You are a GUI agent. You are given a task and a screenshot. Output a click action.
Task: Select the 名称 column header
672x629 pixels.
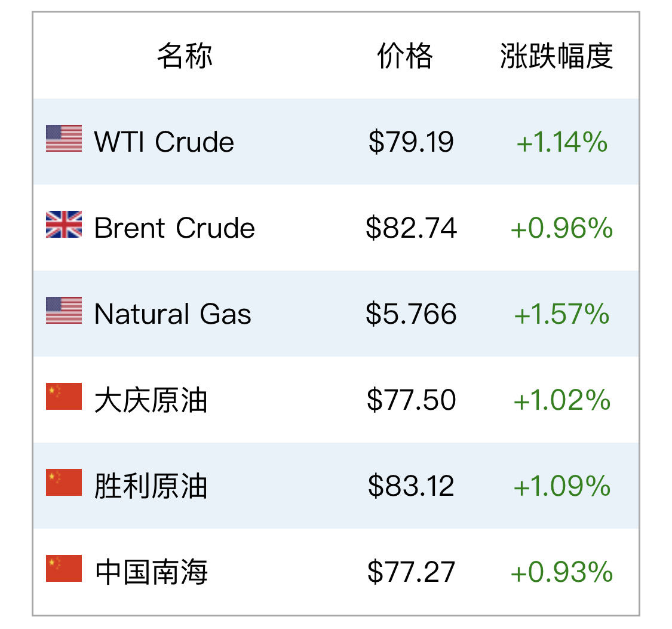[x=185, y=56]
